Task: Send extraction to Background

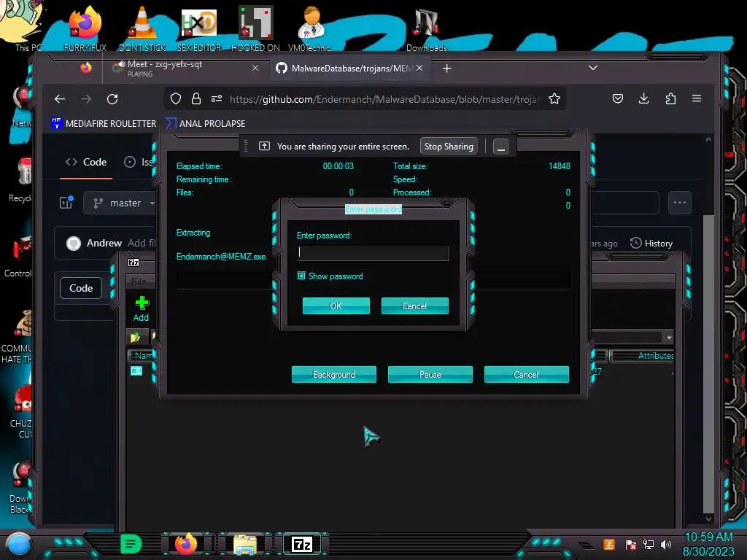Action: [x=334, y=374]
